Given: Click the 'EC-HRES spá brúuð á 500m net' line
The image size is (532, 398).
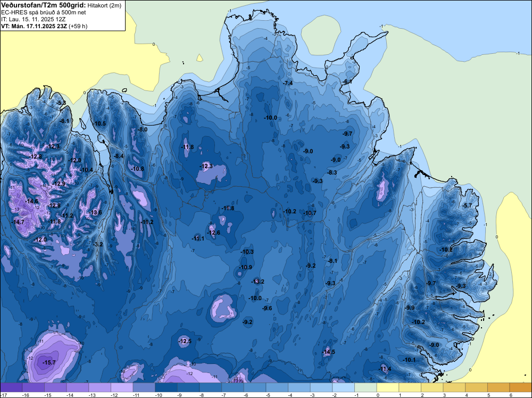Looking at the screenshot, I should tap(44, 12).
